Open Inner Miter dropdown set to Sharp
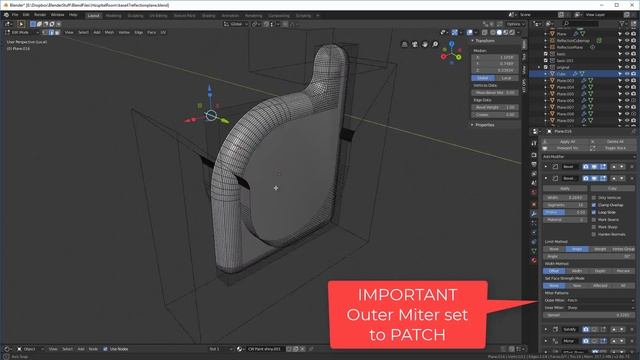The width and height of the screenshot is (640, 360). (601, 308)
